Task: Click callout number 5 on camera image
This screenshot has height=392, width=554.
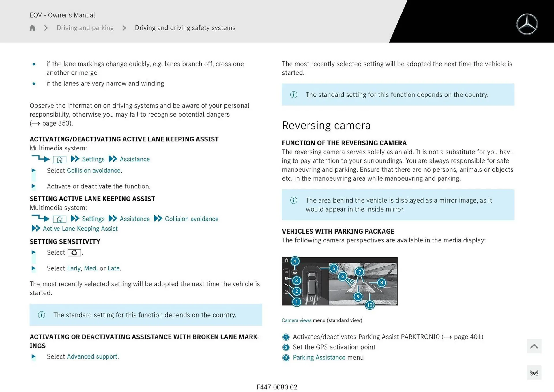Action: click(334, 268)
